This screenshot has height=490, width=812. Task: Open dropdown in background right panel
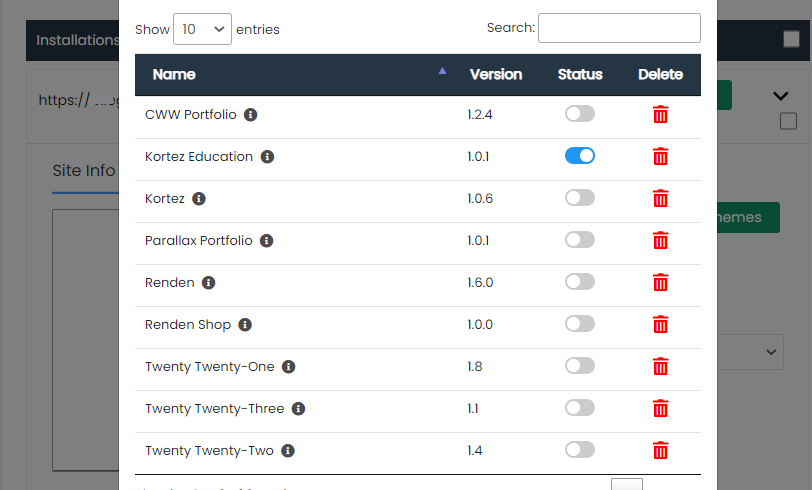[751, 352]
